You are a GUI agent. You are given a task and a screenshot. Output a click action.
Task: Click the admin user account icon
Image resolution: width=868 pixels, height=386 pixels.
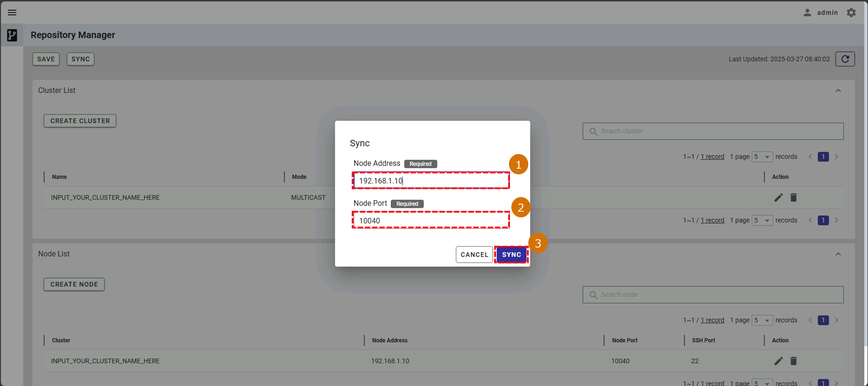(x=807, y=12)
